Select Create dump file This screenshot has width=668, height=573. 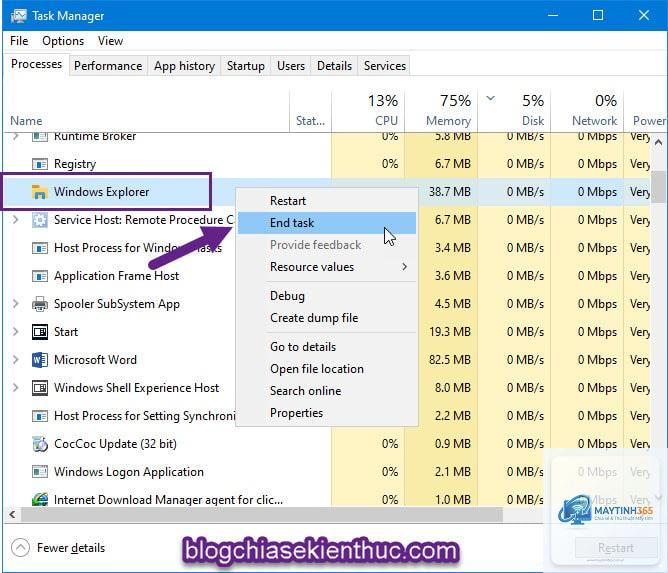pyautogui.click(x=327, y=318)
